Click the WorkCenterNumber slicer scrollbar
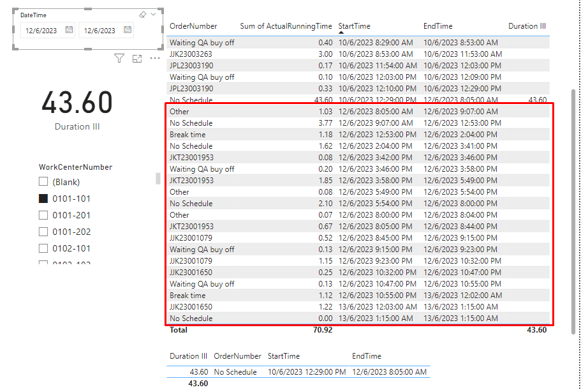 158,179
